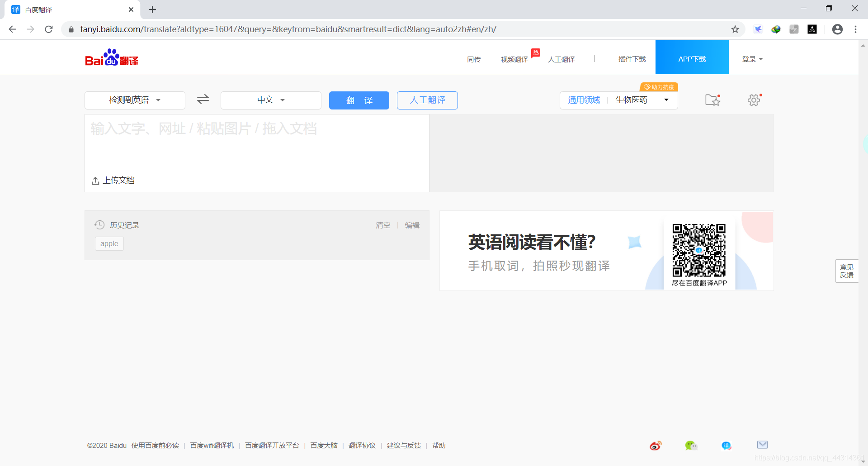
Task: Open 人工翻译 in top navigation
Action: pos(561,59)
